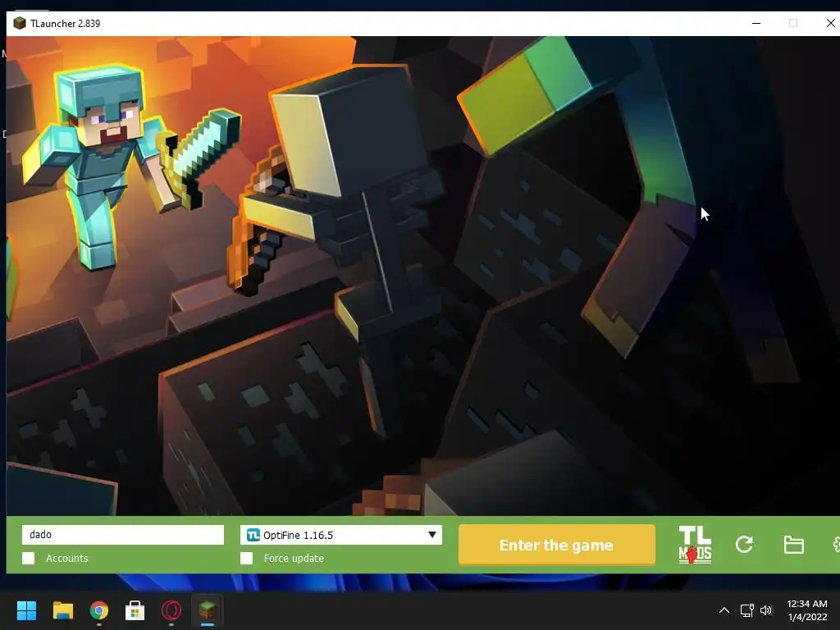The height and width of the screenshot is (630, 840).
Task: Close the TLauncher window
Action: pos(831,24)
